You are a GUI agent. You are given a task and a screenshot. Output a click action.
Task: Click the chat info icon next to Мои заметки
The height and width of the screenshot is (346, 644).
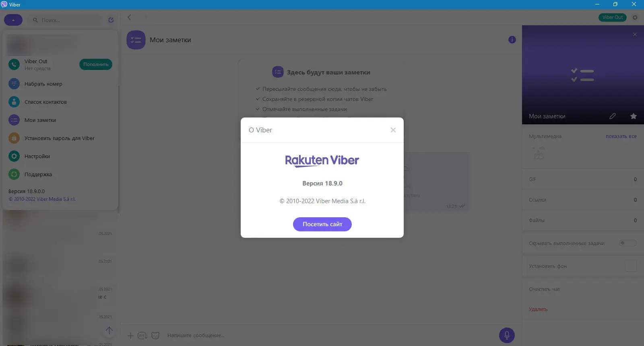pos(512,40)
